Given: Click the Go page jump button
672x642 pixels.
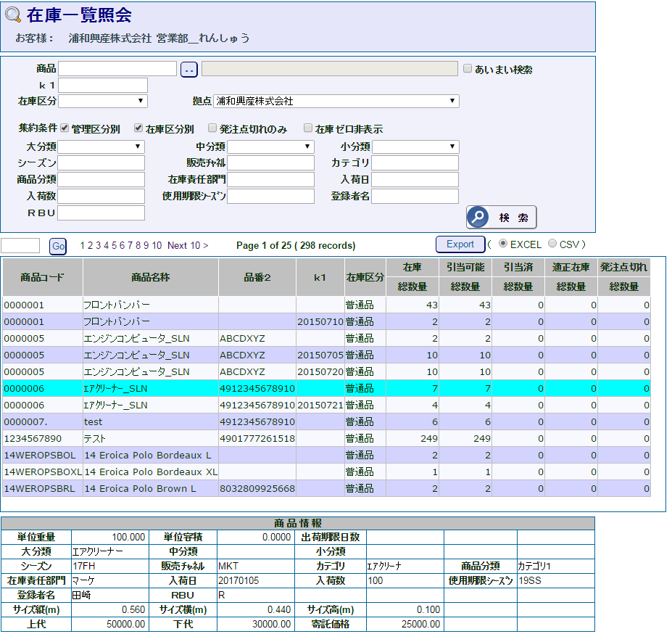Looking at the screenshot, I should pyautogui.click(x=58, y=246).
